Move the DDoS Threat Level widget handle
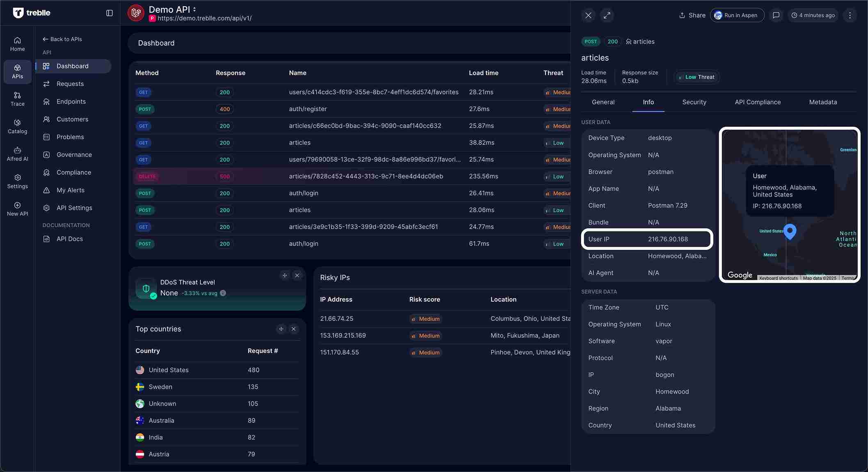Viewport: 868px width, 472px height. (284, 275)
